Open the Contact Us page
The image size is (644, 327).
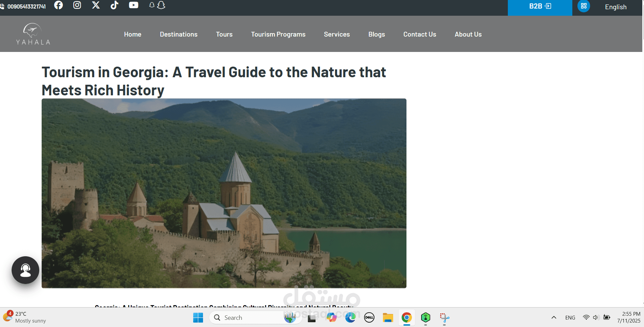[x=419, y=34]
